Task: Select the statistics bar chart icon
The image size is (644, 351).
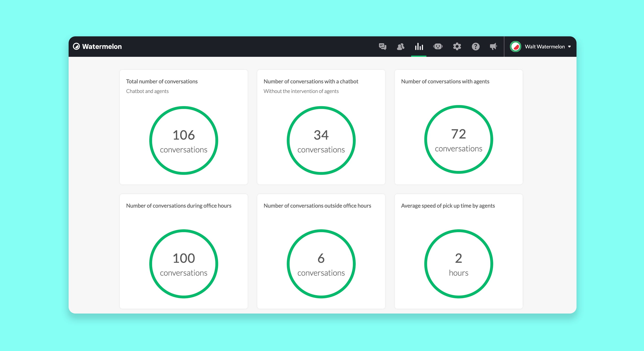Action: coord(419,46)
